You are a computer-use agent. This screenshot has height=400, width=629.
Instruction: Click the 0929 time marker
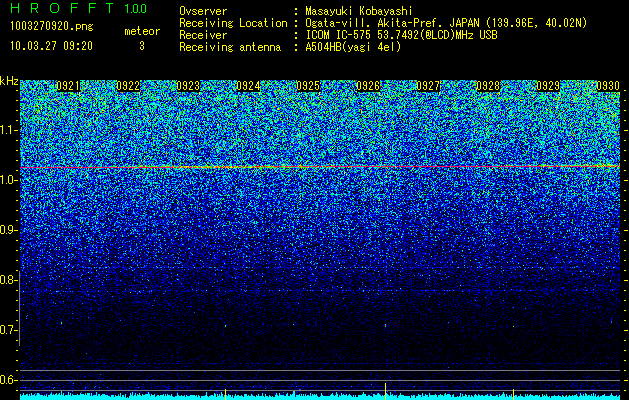(x=548, y=86)
